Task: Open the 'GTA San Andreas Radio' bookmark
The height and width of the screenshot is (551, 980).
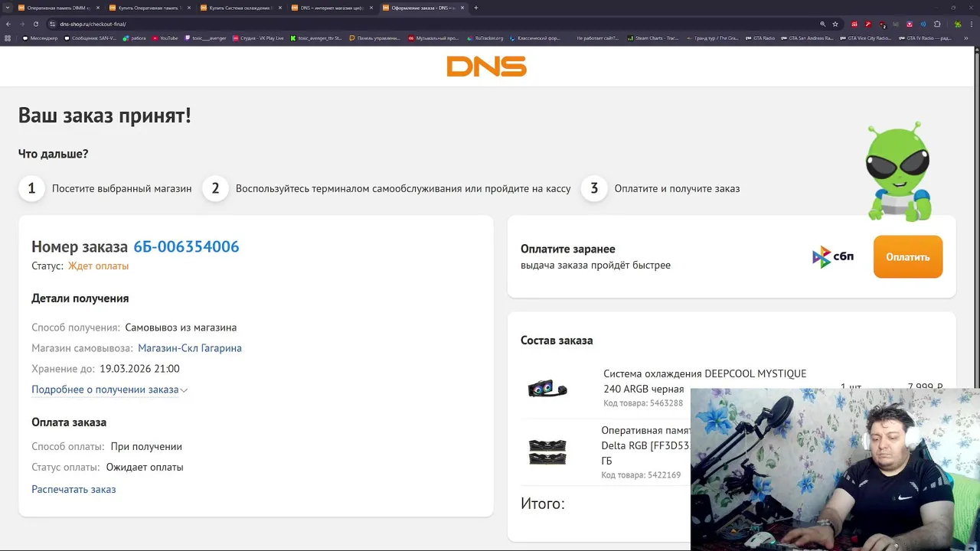Action: 807,37
